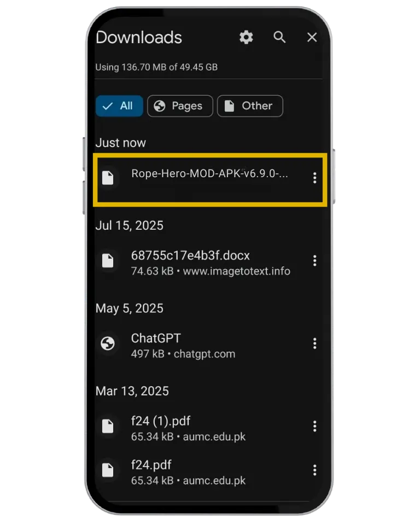Viewport: 420px width, 525px height.
Task: Open Rope-Hero-MOD-APK file entry
Action: click(210, 179)
